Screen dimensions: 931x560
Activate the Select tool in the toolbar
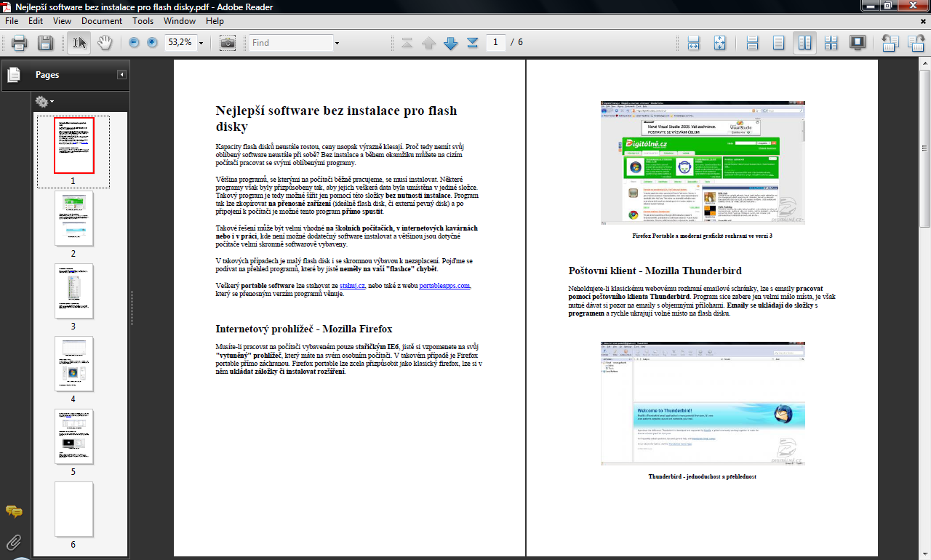(x=79, y=43)
